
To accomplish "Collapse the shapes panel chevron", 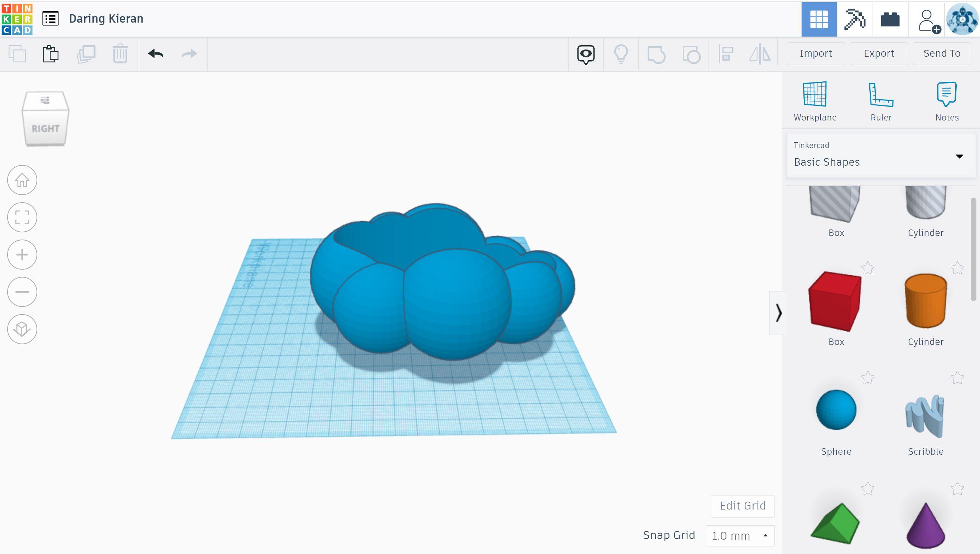I will pyautogui.click(x=778, y=313).
